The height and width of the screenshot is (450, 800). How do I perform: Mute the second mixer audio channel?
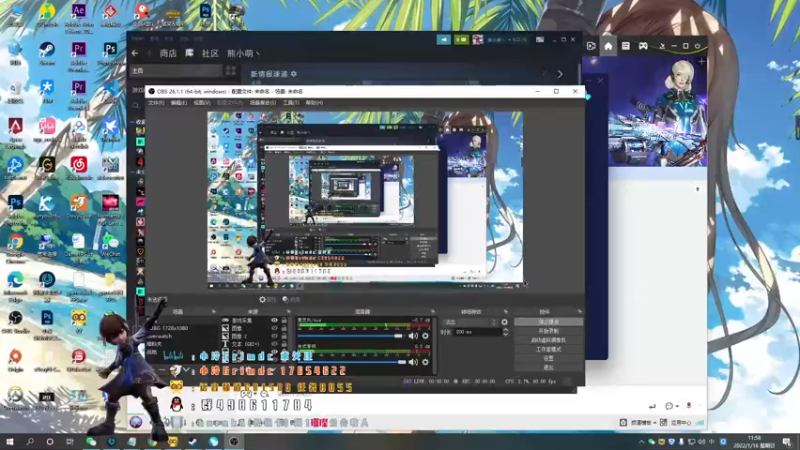(413, 362)
